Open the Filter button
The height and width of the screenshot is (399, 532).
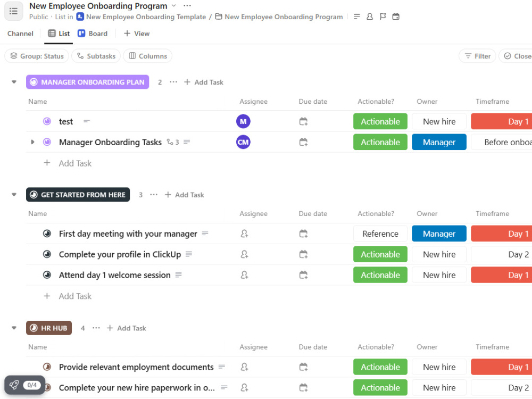point(477,56)
